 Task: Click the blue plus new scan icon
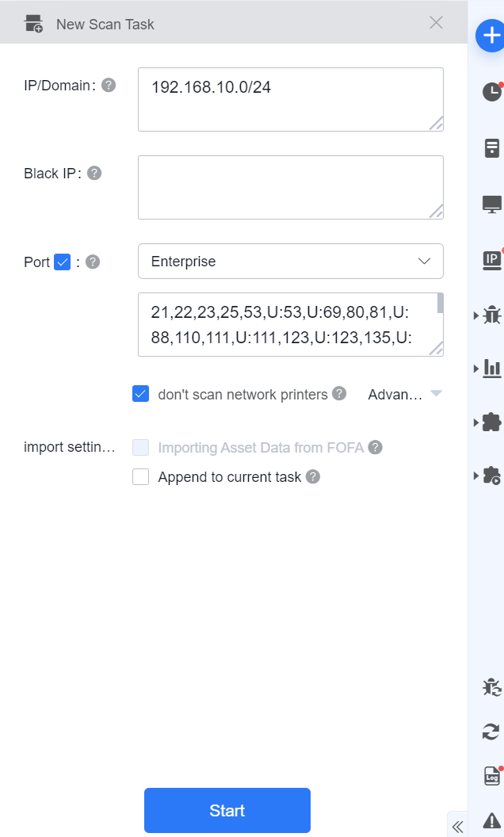pyautogui.click(x=491, y=36)
